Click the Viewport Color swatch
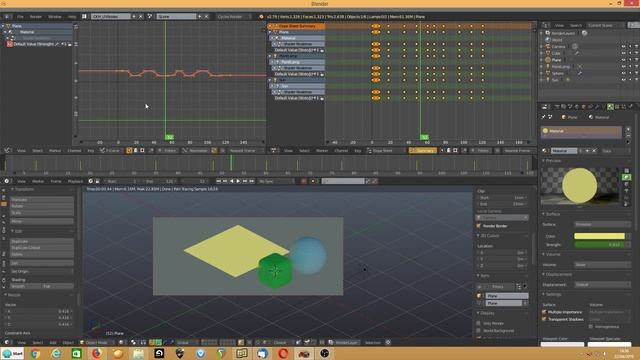 [x=562, y=344]
